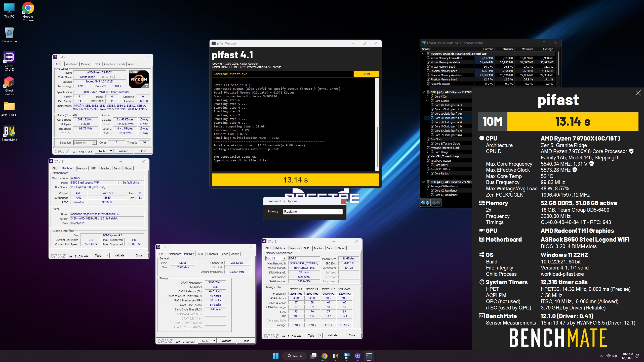The image size is (644, 362).
Task: Open the This PC desktop icon
Action: click(9, 11)
